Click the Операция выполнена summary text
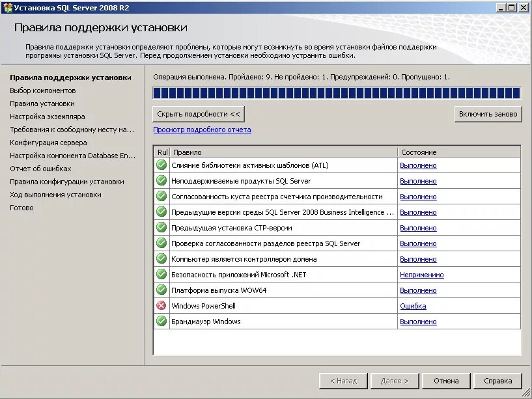The height and width of the screenshot is (399, 532). (x=301, y=77)
